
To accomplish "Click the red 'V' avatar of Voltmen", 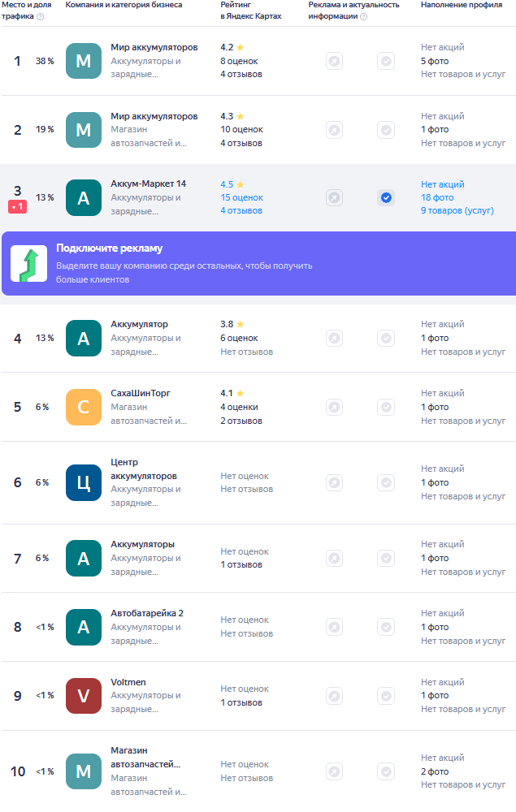I will pyautogui.click(x=84, y=696).
